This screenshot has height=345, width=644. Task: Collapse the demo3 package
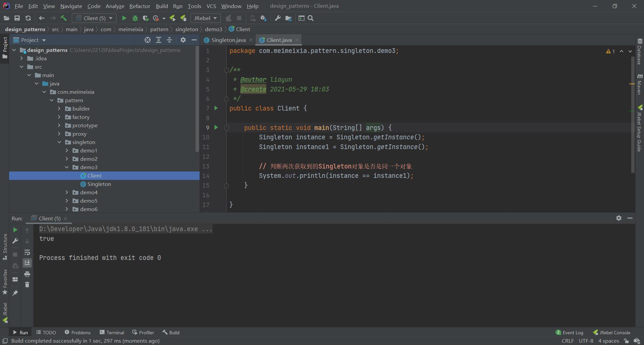point(67,167)
